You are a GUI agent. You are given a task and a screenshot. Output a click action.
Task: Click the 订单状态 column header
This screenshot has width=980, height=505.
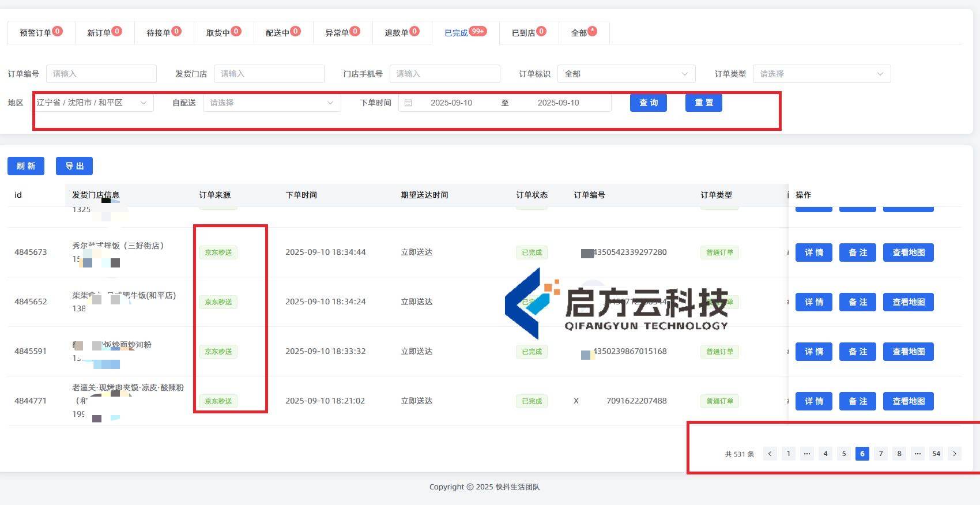532,195
